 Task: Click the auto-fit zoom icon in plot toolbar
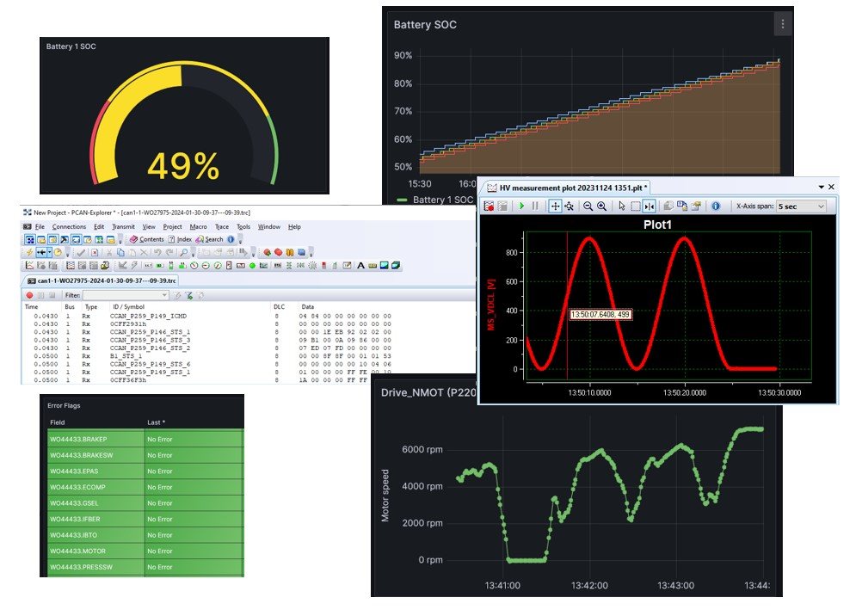[x=569, y=206]
